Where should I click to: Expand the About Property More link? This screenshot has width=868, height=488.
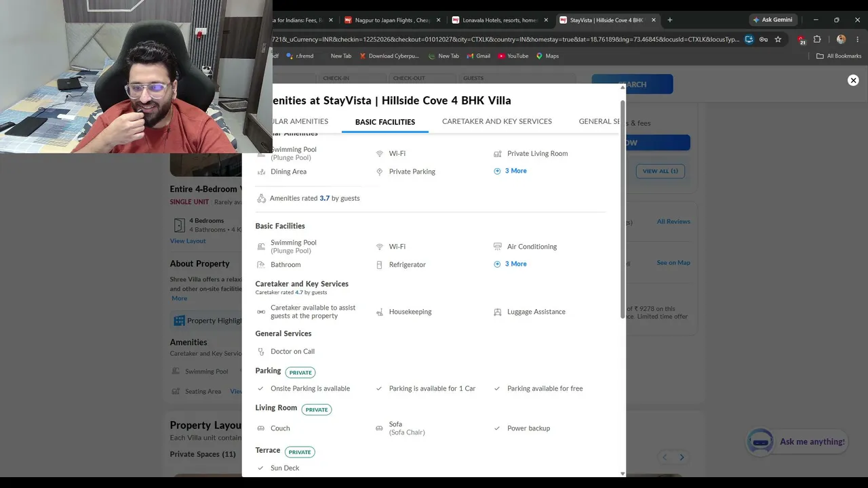tap(179, 298)
